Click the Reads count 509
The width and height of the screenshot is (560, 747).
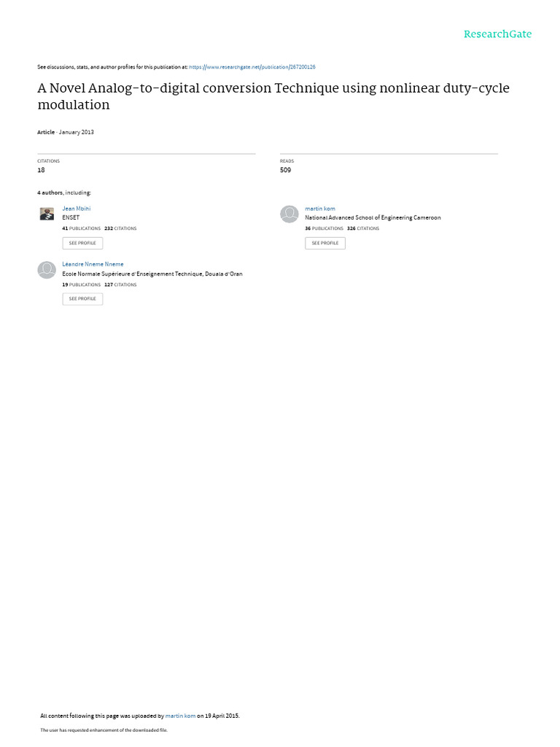pos(285,170)
